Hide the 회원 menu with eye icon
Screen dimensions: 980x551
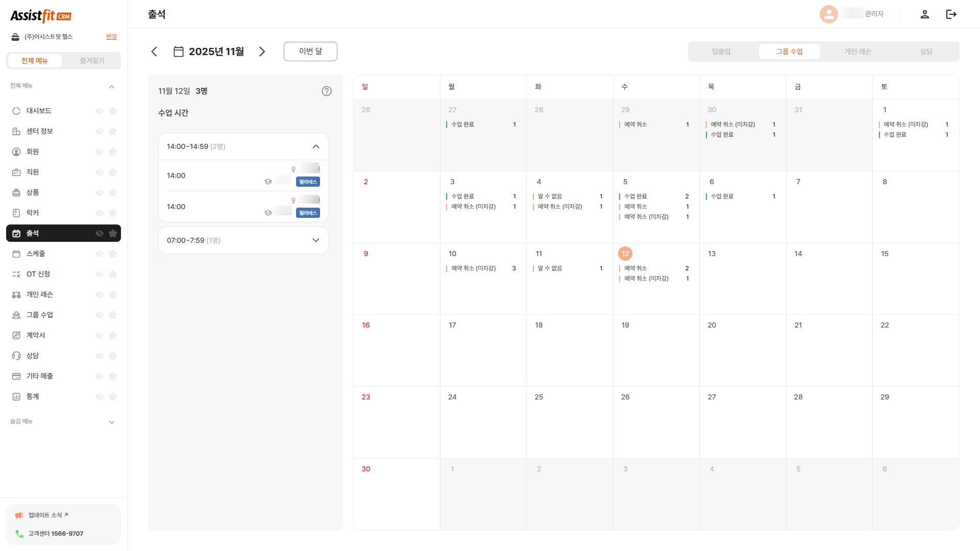(100, 152)
